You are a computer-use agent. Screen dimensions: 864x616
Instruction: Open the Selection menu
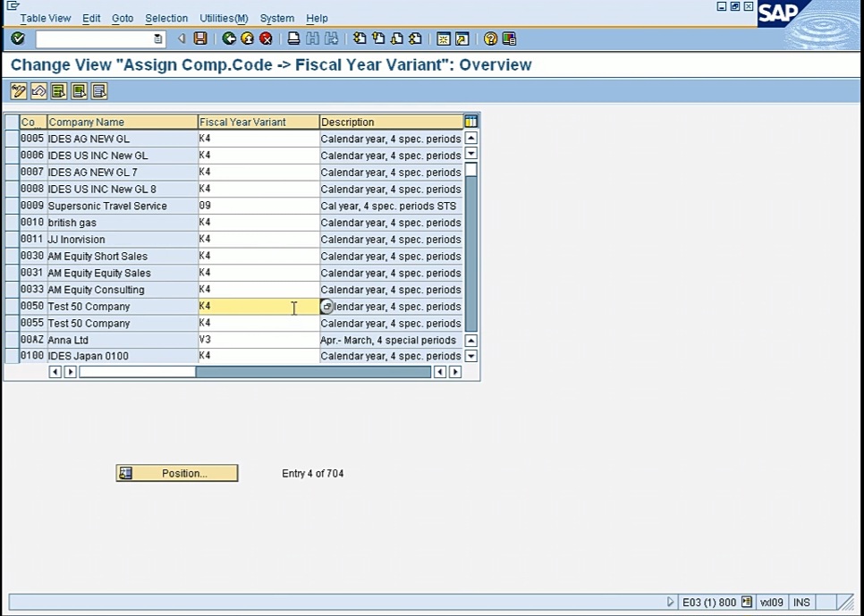click(166, 18)
